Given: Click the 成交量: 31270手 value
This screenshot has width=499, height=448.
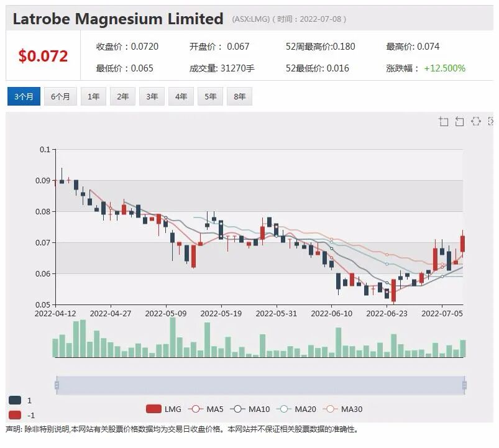Looking at the screenshot, I should [222, 68].
